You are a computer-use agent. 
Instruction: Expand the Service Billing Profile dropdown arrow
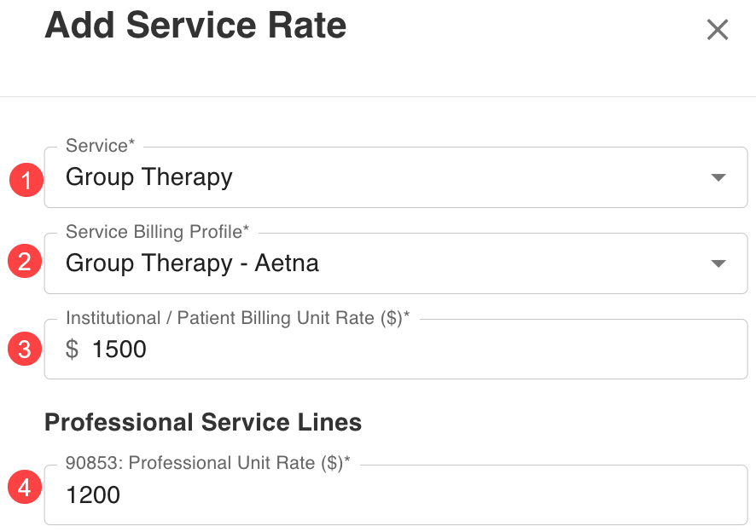(x=718, y=263)
